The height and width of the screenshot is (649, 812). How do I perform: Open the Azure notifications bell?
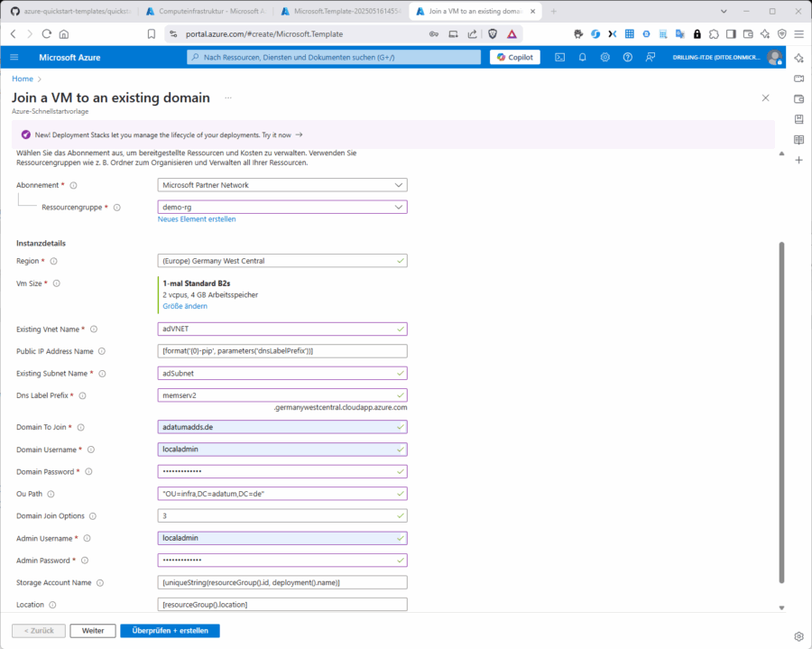[583, 58]
